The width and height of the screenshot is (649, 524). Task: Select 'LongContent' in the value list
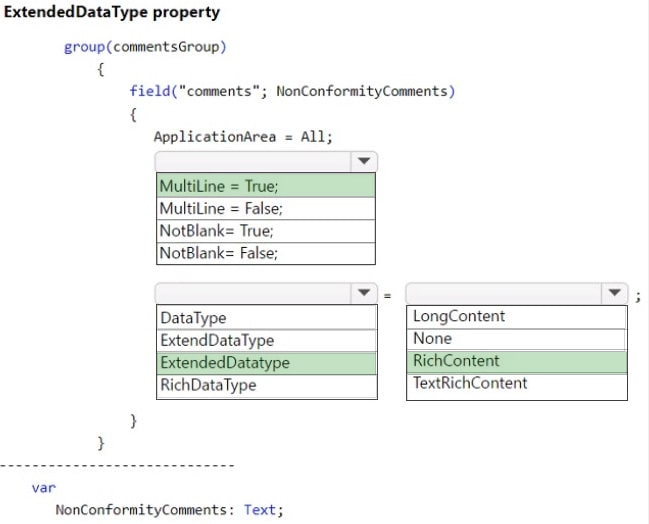click(x=516, y=316)
